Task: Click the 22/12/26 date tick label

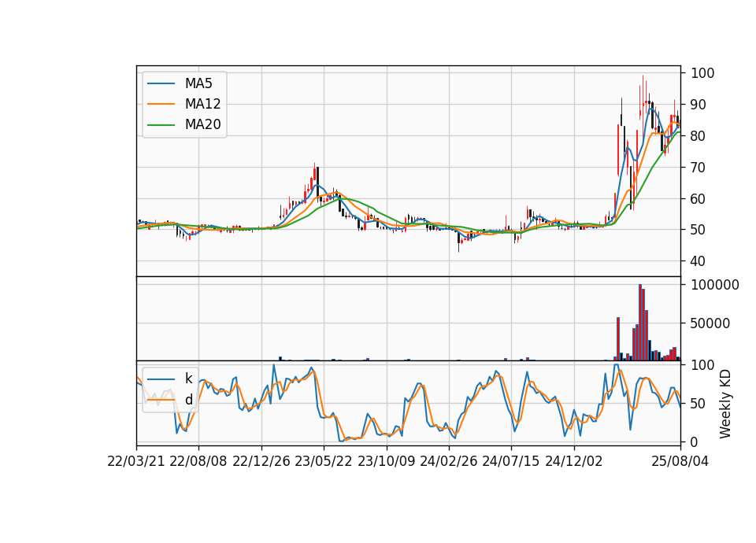Action: click(261, 461)
